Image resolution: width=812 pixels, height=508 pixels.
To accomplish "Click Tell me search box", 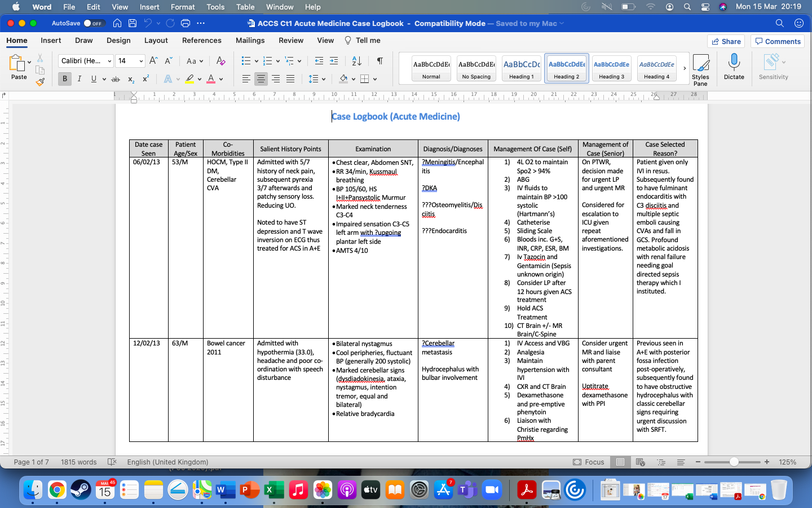I will [x=363, y=41].
